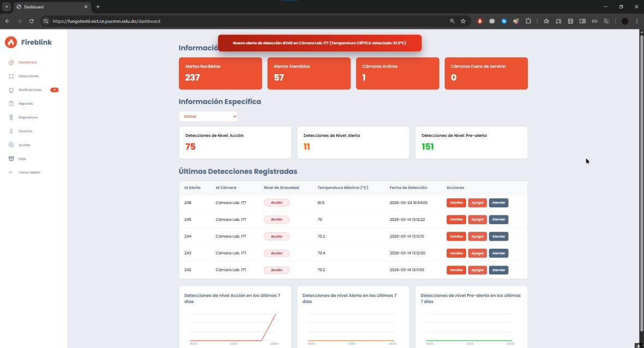Viewport: 644px width, 348px height.
Task: Click the Cerrar Sesión link
Action: tap(29, 172)
